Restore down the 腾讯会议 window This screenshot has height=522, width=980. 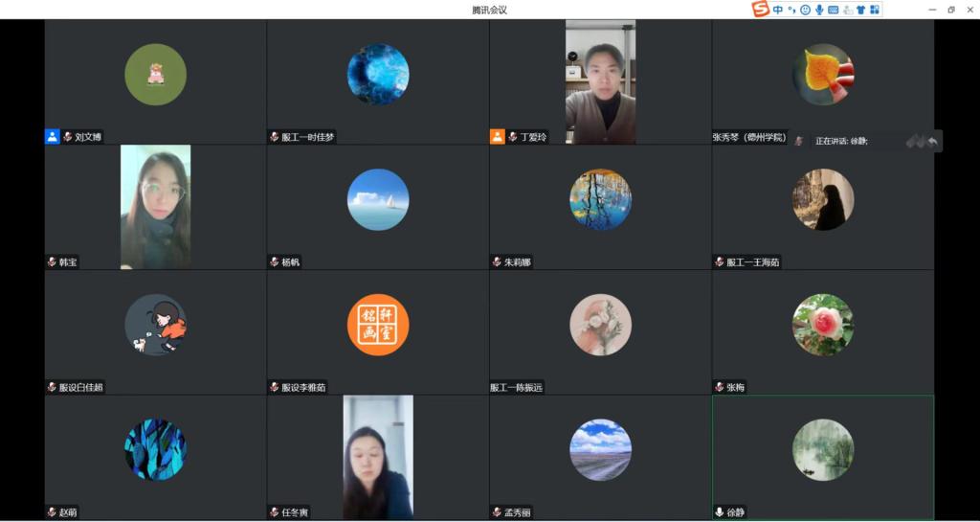tap(951, 10)
